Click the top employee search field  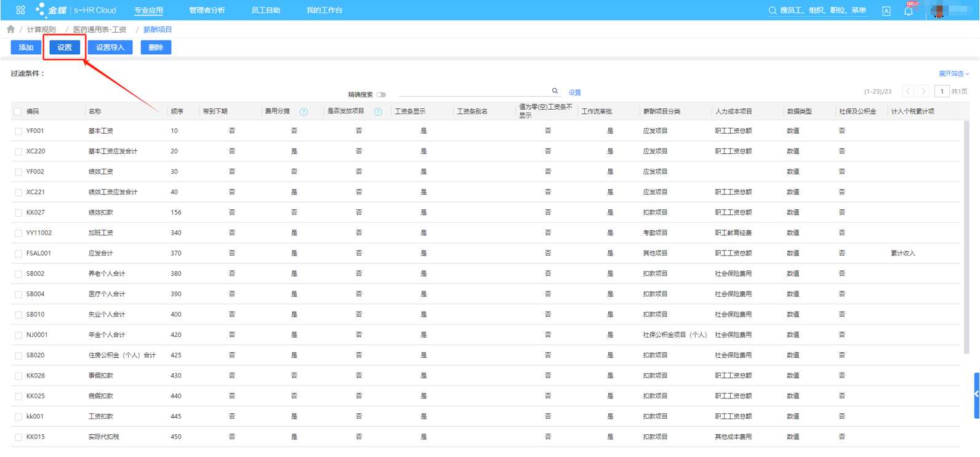(823, 10)
